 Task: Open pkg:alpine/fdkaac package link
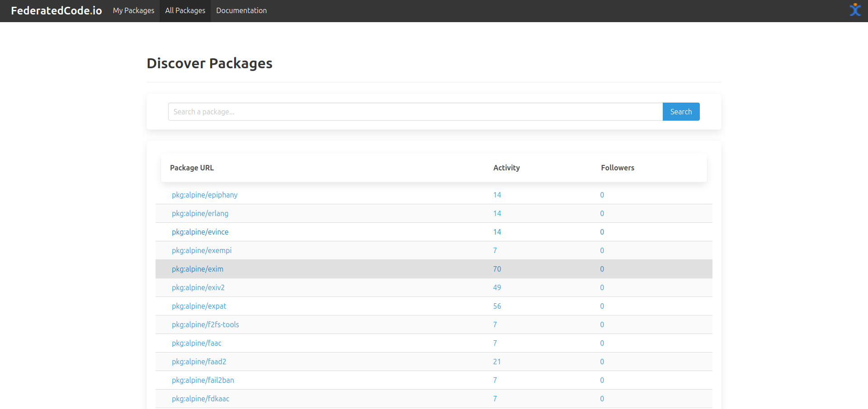(201, 399)
